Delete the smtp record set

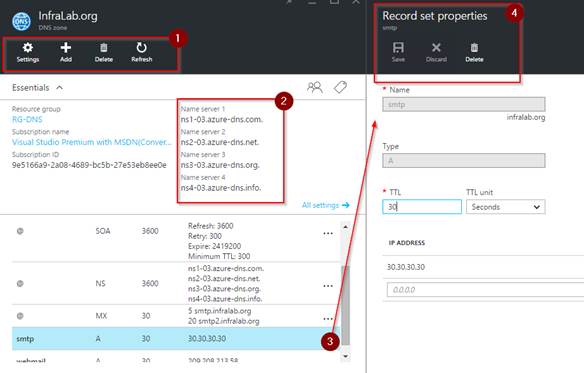click(474, 52)
